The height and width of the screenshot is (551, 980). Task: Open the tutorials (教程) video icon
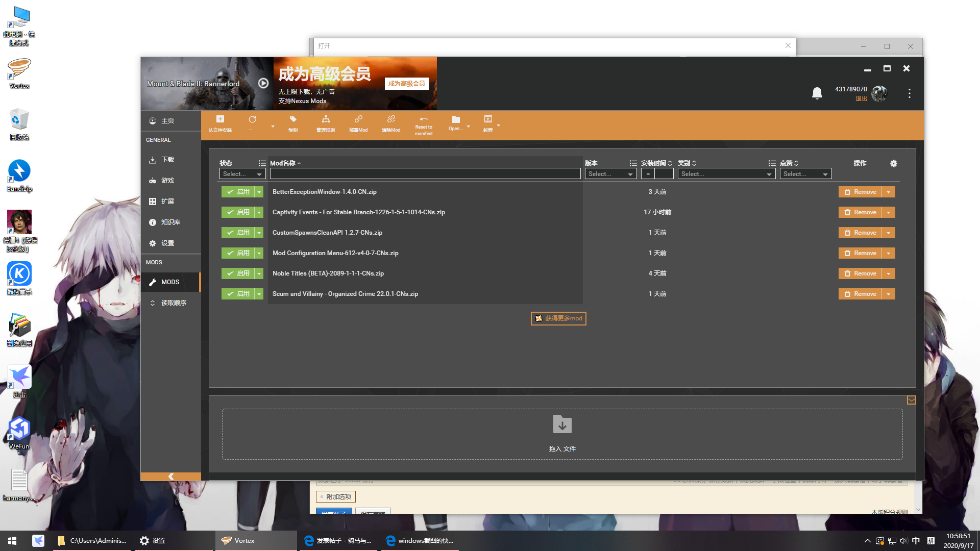[x=488, y=119]
